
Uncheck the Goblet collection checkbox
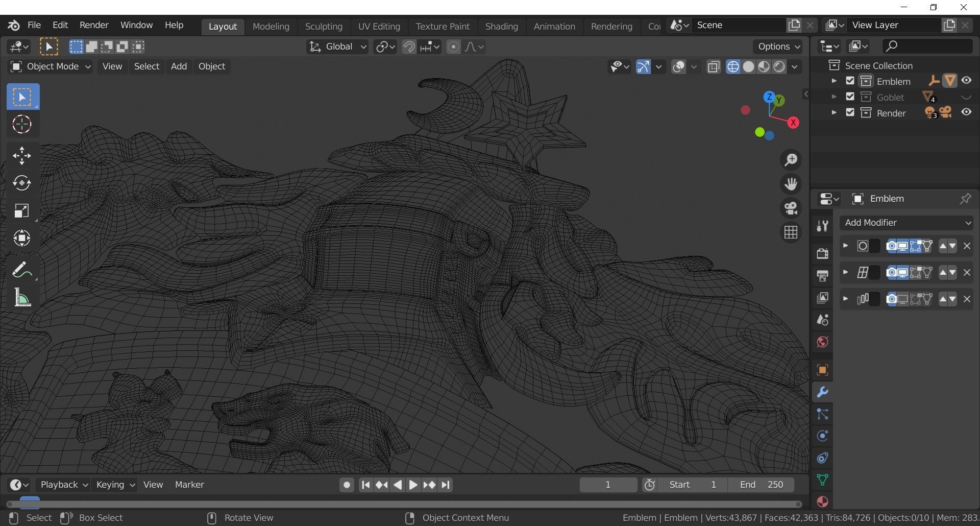pos(850,97)
